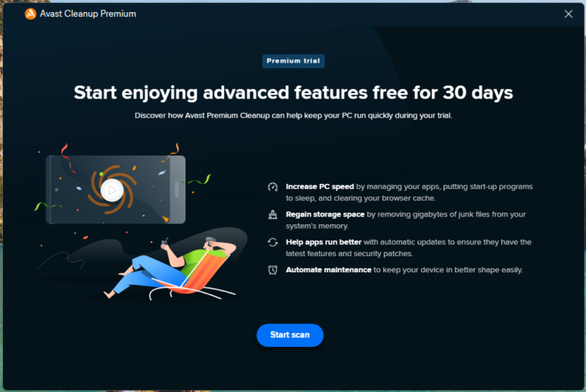Click the 'Regain storage space' text

point(325,214)
